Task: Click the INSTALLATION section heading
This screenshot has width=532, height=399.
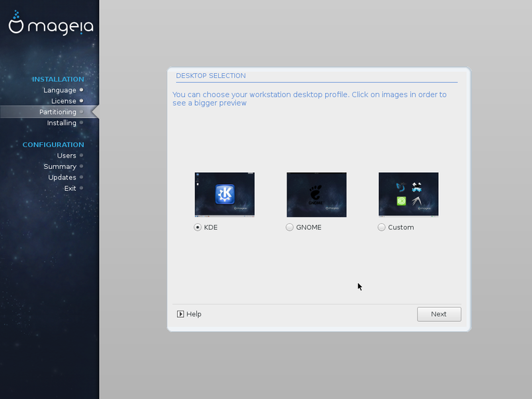Action: click(58, 79)
